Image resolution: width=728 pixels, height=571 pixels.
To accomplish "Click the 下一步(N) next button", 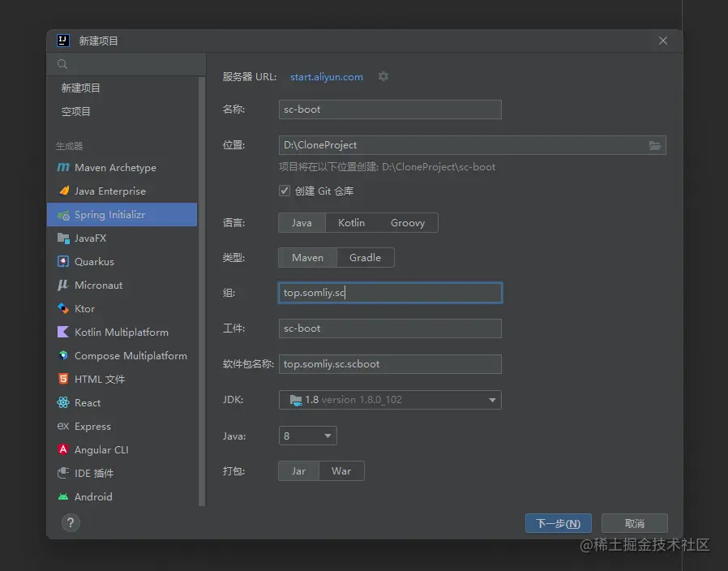I will (x=558, y=524).
